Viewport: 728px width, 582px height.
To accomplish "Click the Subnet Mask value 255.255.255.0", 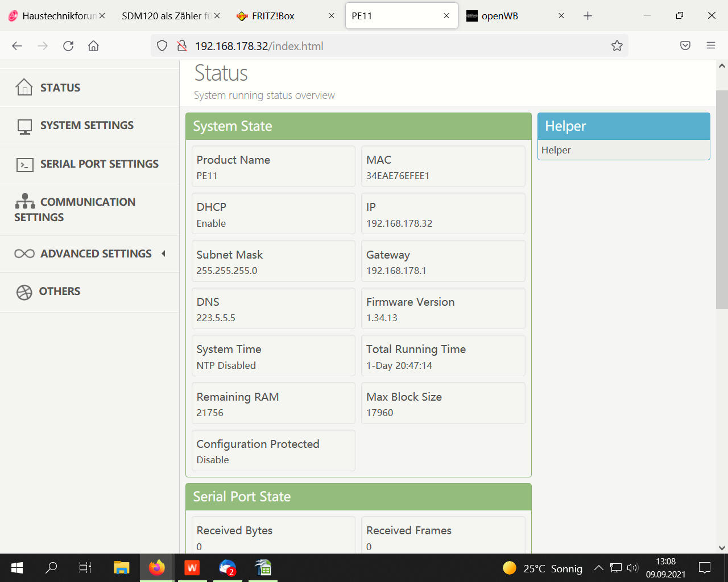I will (x=227, y=271).
